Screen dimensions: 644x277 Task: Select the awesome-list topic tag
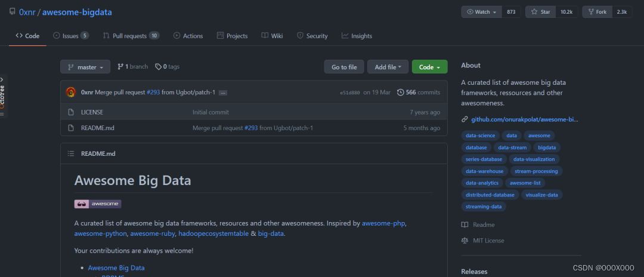pos(525,183)
